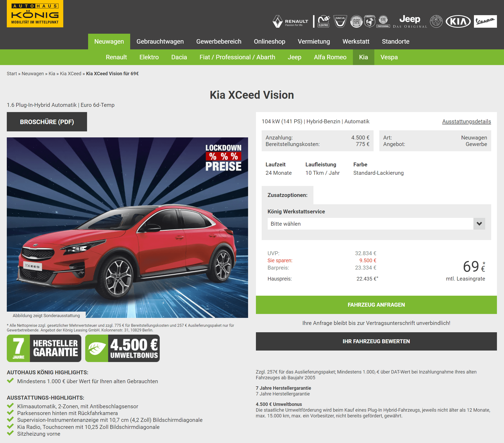Select Vermietung in the top navigation
The width and height of the screenshot is (504, 443).
(314, 42)
